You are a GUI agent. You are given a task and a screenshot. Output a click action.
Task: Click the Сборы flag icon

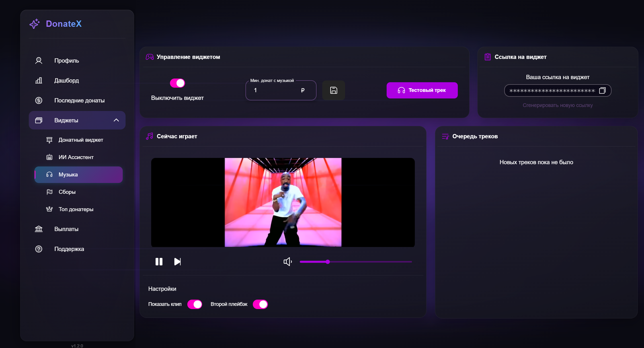coord(50,192)
